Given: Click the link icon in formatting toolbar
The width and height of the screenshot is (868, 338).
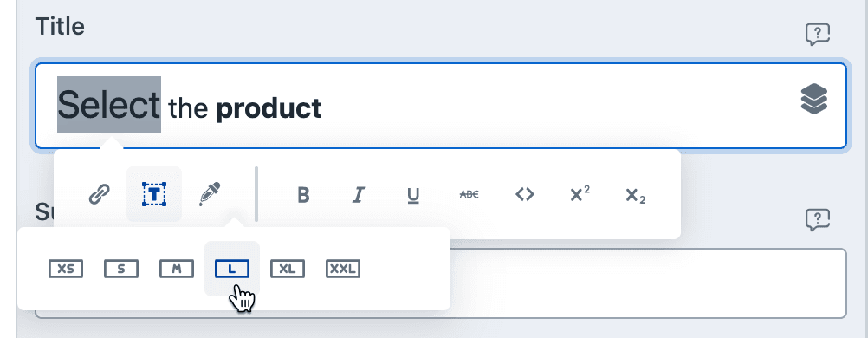Looking at the screenshot, I should (x=99, y=194).
